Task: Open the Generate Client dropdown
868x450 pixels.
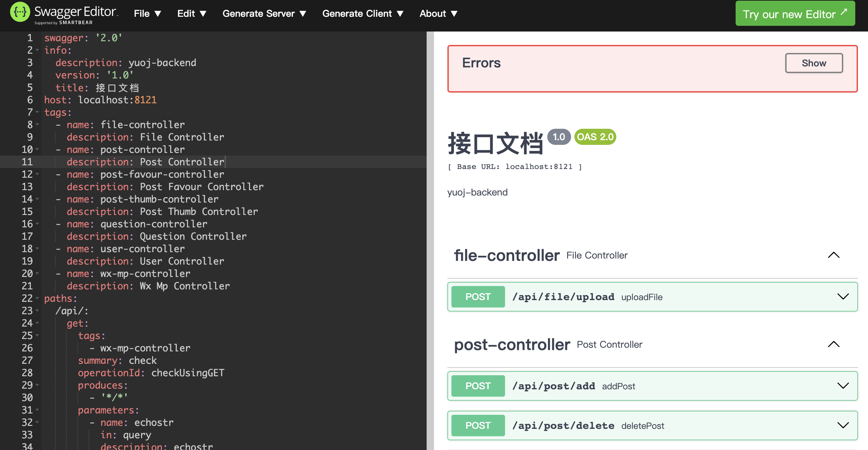Action: click(x=363, y=13)
